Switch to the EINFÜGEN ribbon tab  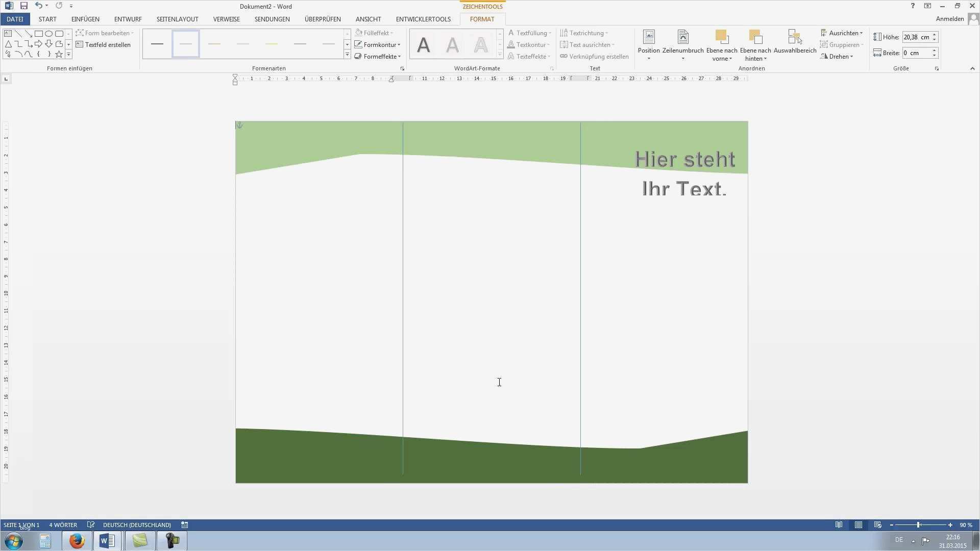point(85,19)
